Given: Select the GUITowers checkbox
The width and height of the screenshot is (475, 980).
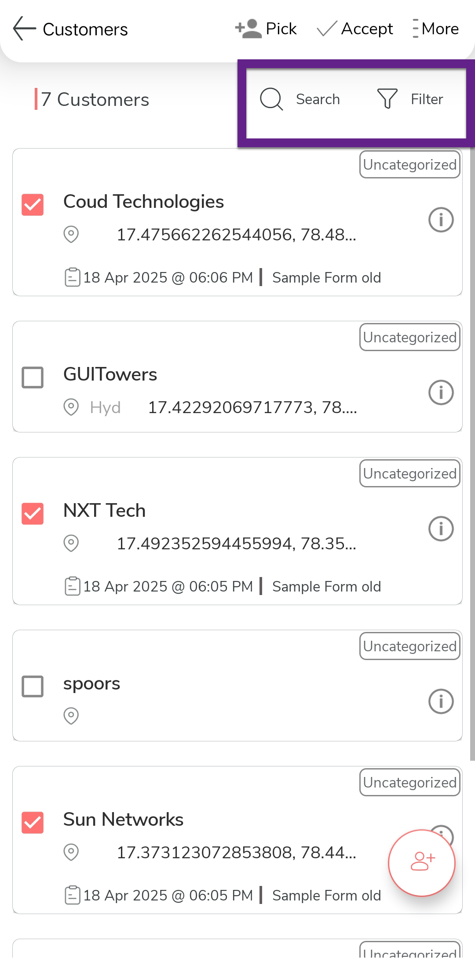Looking at the screenshot, I should click(33, 377).
